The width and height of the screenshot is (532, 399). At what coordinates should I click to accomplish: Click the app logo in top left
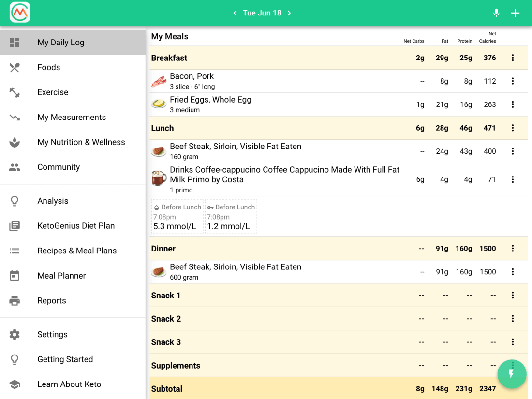[x=20, y=13]
